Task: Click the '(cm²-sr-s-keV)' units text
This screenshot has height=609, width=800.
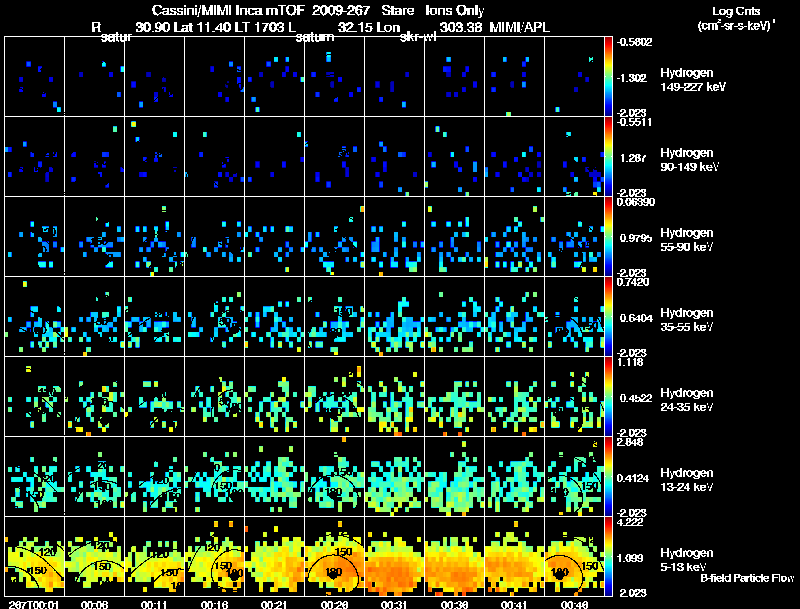Action: (x=735, y=25)
